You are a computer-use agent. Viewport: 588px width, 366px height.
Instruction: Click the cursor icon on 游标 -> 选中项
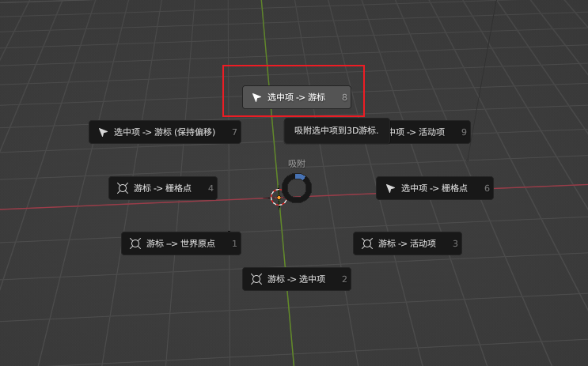256,279
